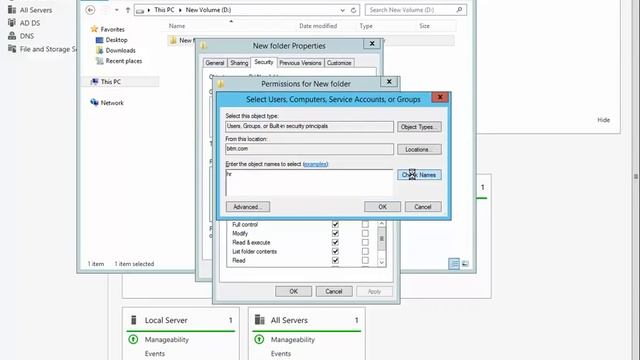Click the permissions list scrollbar thumb

[382, 239]
